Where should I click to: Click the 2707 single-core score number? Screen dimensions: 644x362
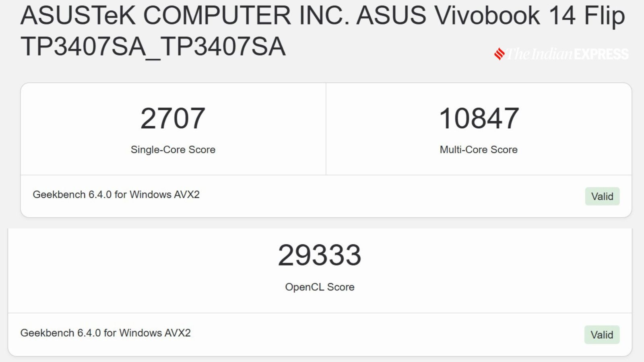(x=173, y=119)
